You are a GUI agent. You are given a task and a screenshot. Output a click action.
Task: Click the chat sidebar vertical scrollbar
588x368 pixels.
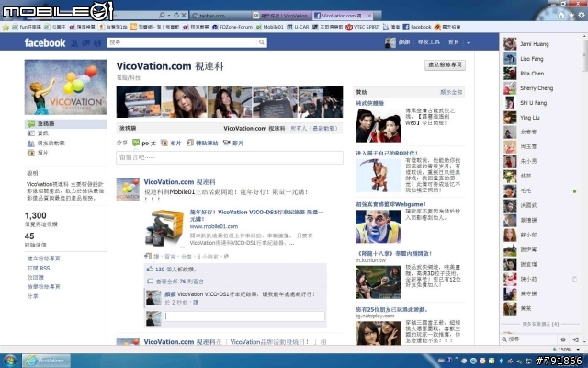point(584,54)
